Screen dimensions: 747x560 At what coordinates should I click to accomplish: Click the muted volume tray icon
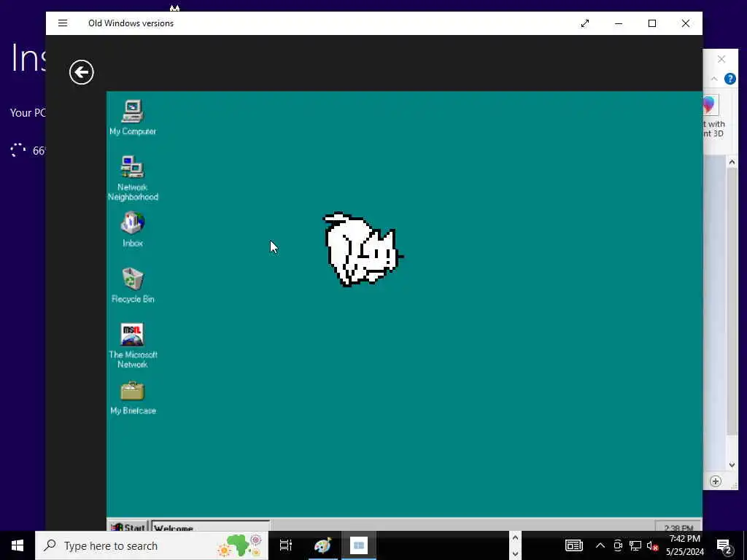pos(653,545)
